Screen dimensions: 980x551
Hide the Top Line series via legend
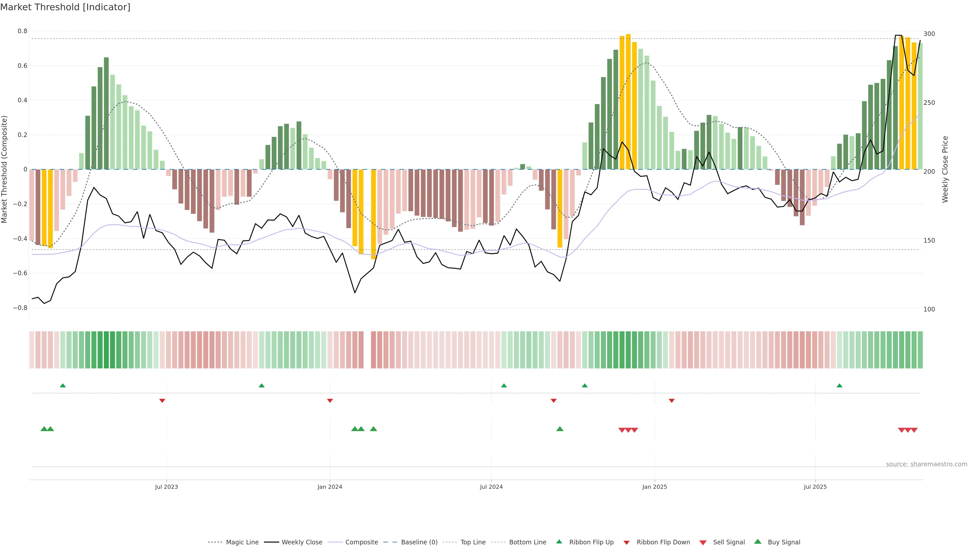point(473,542)
